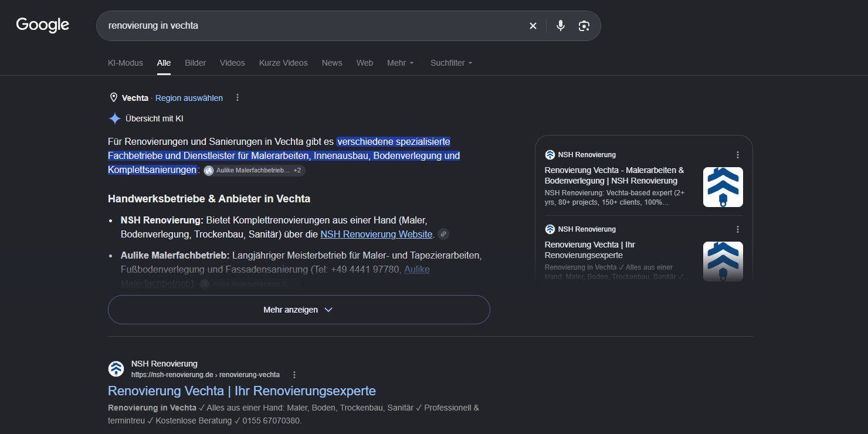Open three-dot menu next to nsh-renovierung.de URL
This screenshot has height=434, width=868.
(294, 375)
